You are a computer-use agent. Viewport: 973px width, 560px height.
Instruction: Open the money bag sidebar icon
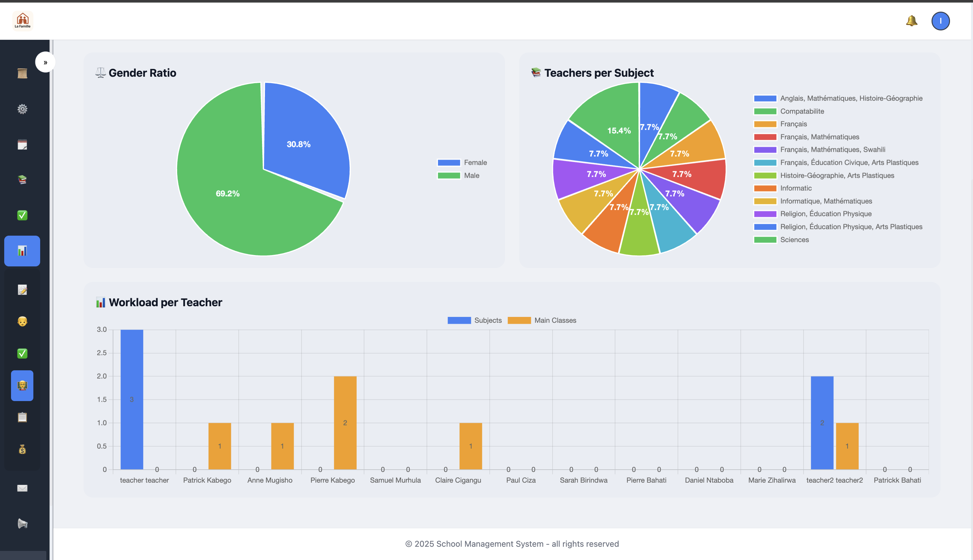[x=22, y=449]
